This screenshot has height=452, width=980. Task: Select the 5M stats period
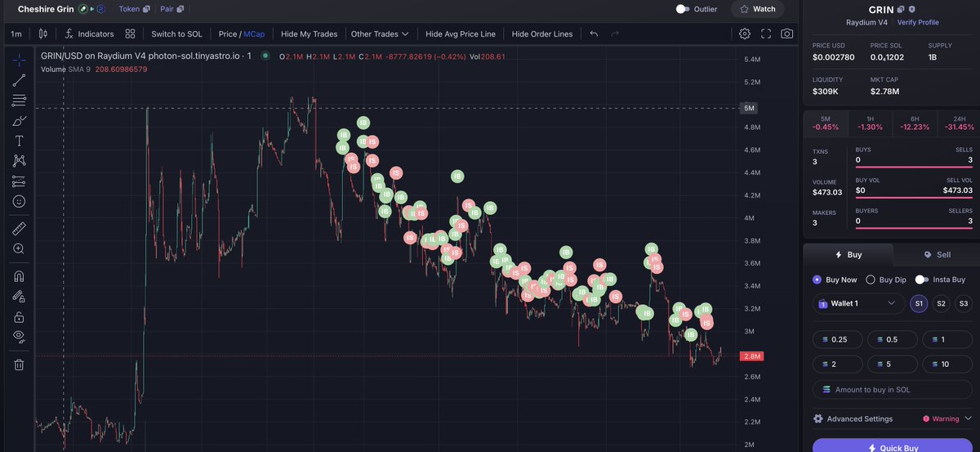pos(826,123)
